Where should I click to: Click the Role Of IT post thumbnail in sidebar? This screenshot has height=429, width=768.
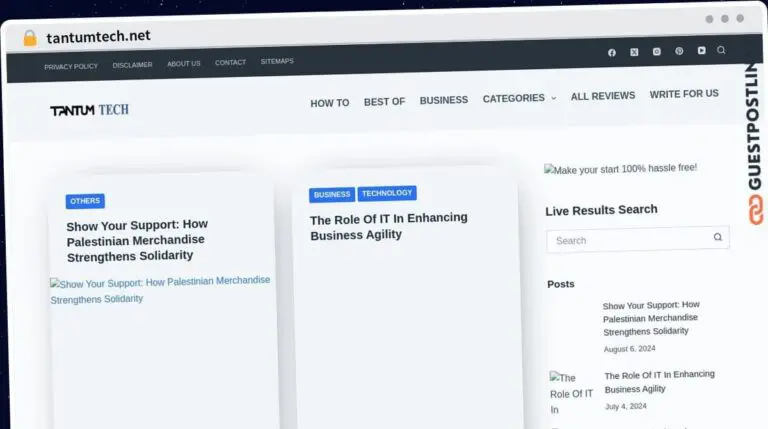[572, 393]
